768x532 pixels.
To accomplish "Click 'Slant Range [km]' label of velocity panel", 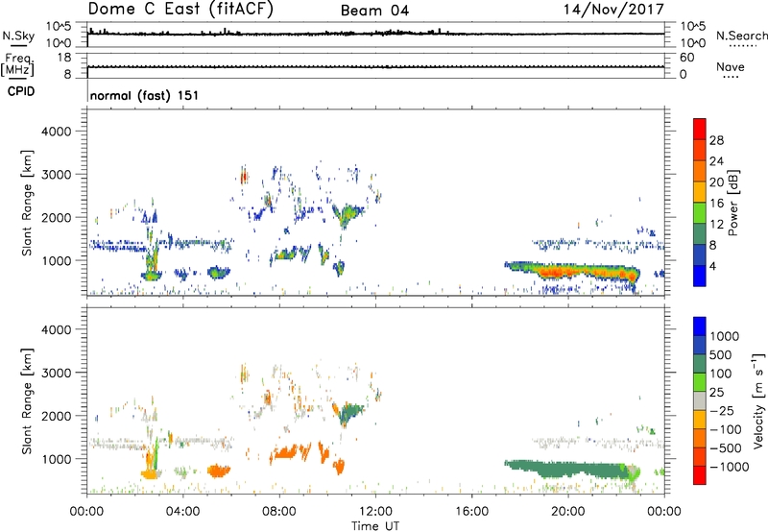I will [x=27, y=400].
